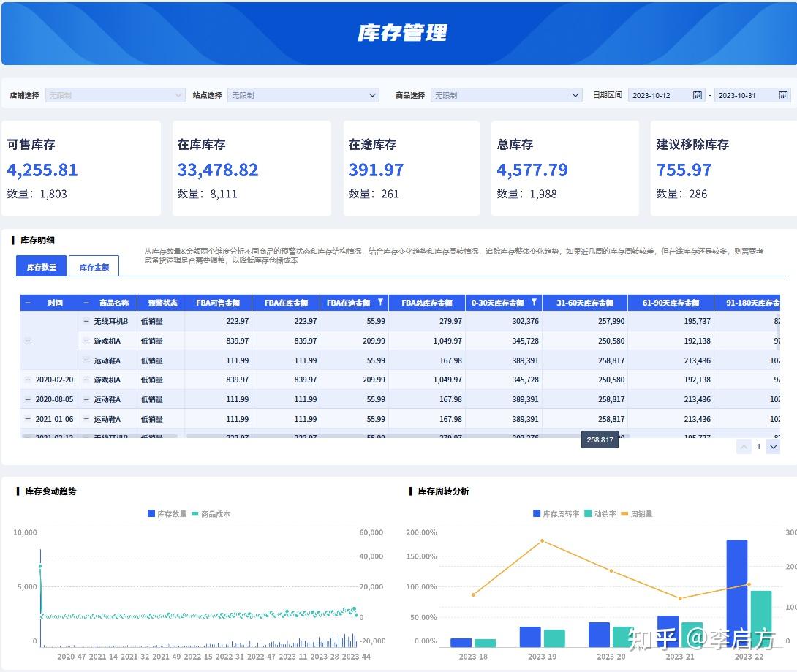Collapse the 2020-02-20 row using its minus control

pos(28,380)
